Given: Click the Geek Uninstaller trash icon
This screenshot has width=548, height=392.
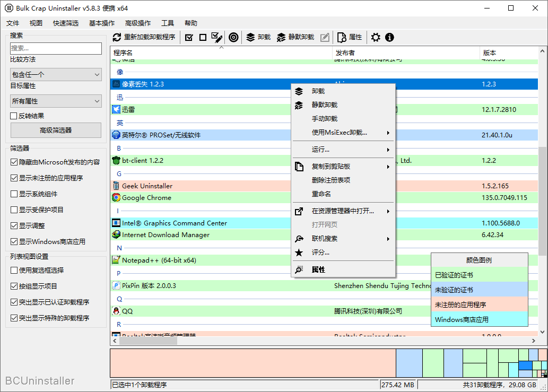Looking at the screenshot, I should (x=116, y=186).
